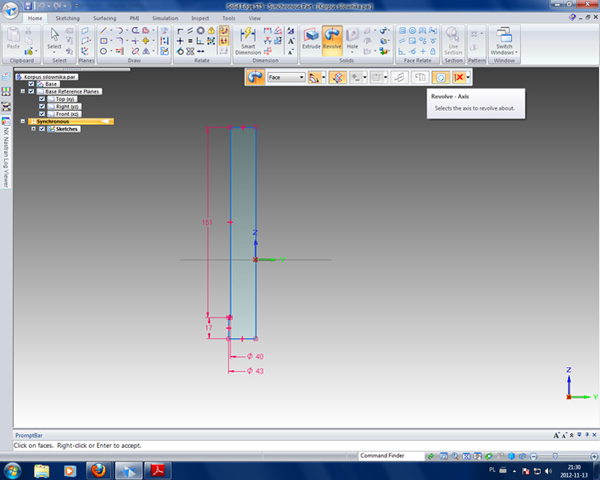Open the Tools ribbon tab
The width and height of the screenshot is (600, 480).
tap(228, 18)
